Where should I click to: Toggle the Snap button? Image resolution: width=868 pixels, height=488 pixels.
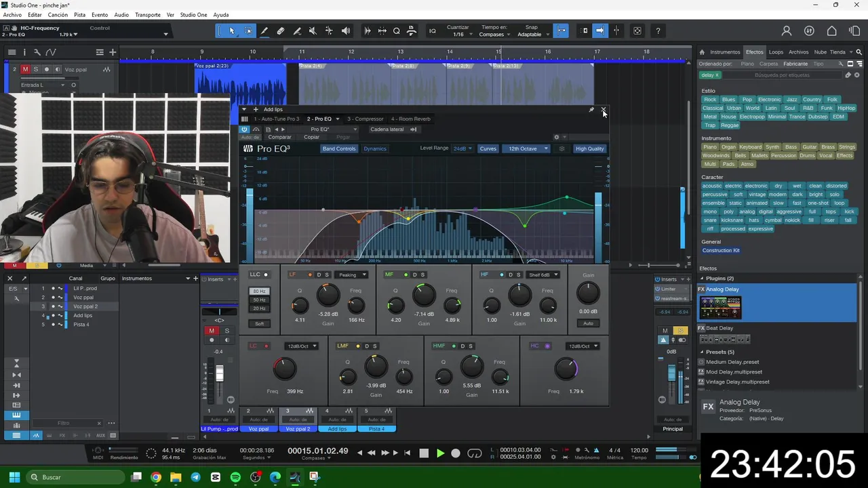561,30
